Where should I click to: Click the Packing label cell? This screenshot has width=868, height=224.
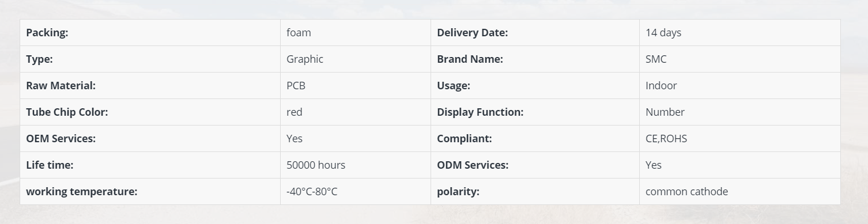click(150, 33)
